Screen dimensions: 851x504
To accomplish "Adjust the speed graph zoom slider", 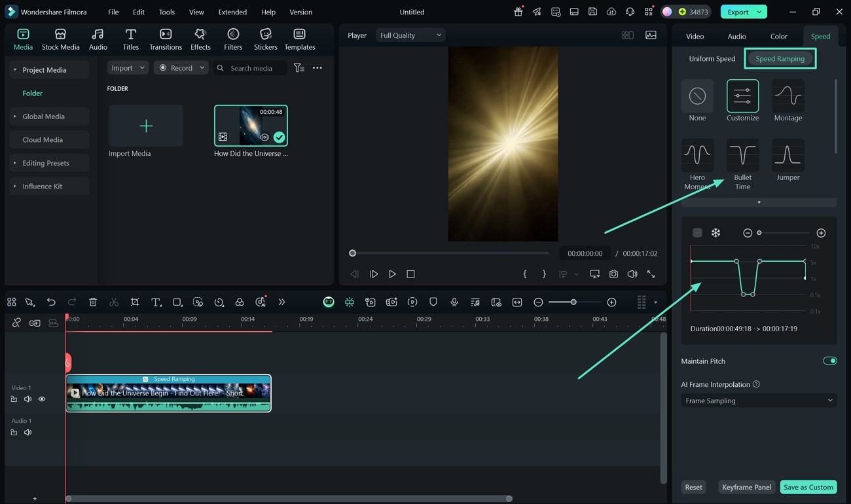I will 759,233.
